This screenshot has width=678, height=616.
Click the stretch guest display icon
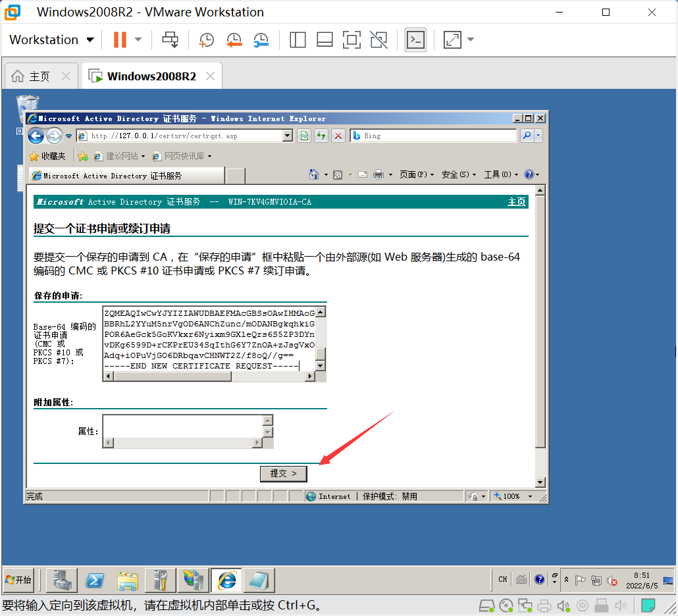point(452,39)
